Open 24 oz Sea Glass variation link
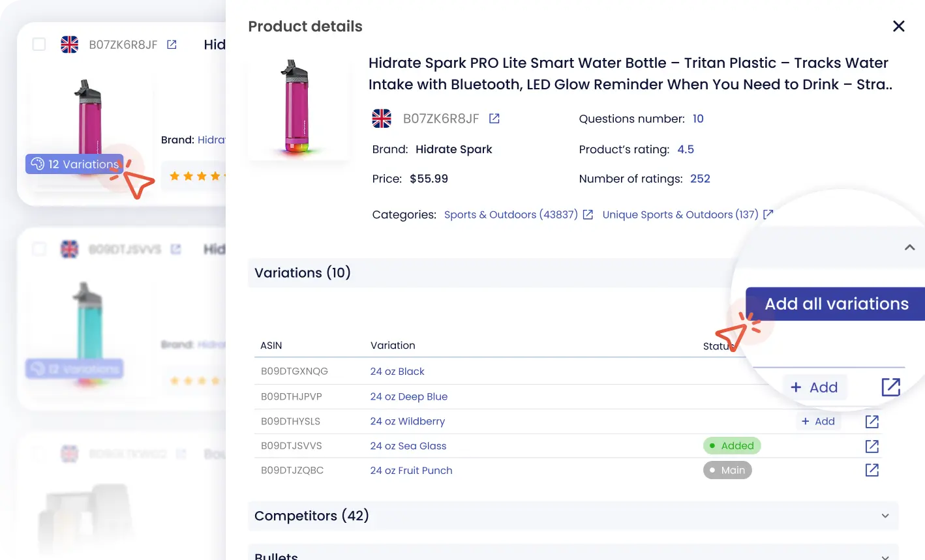The height and width of the screenshot is (560, 925). pos(408,446)
